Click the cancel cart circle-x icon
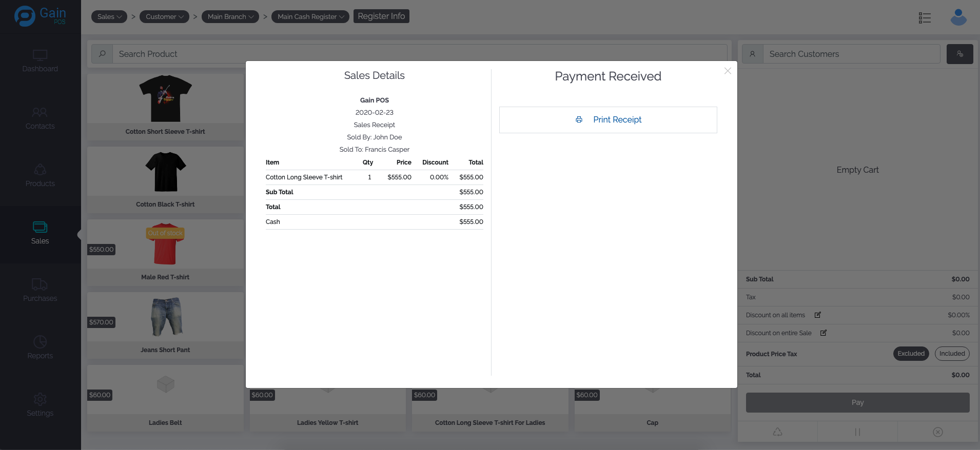This screenshot has height=450, width=980. point(937,432)
